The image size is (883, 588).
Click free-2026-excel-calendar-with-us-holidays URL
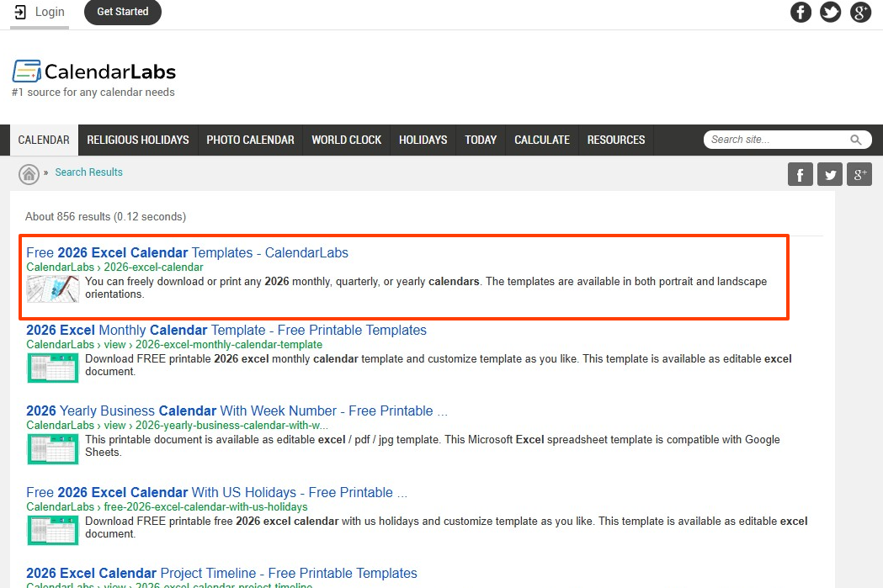click(167, 507)
